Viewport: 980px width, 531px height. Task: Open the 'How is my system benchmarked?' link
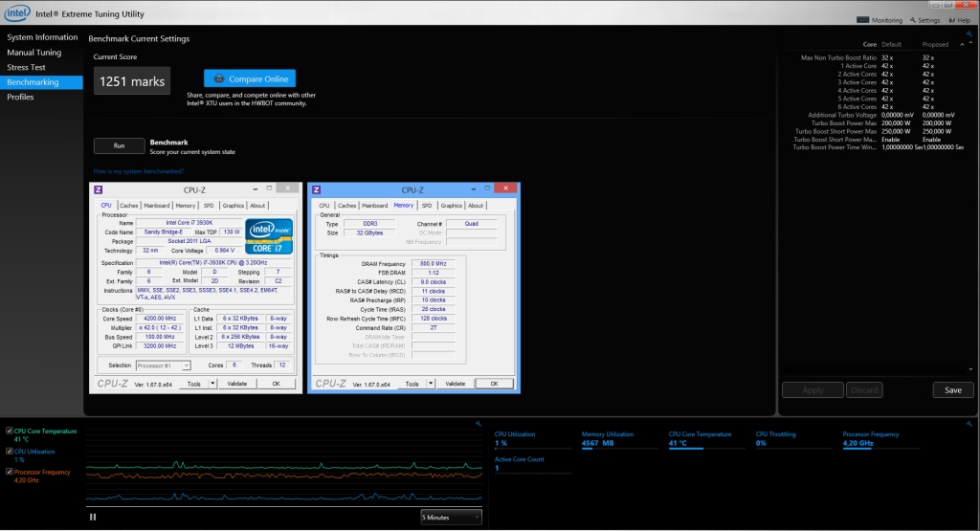pyautogui.click(x=138, y=171)
